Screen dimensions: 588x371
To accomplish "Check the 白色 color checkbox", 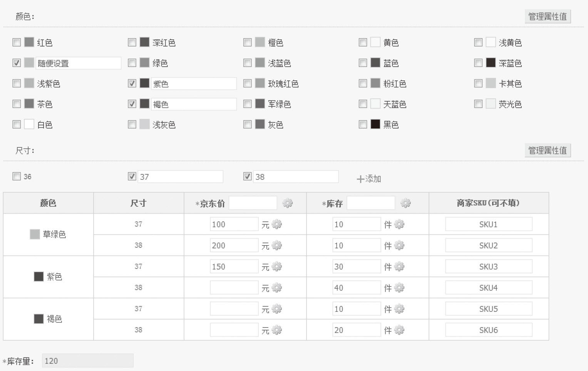I will tap(17, 124).
